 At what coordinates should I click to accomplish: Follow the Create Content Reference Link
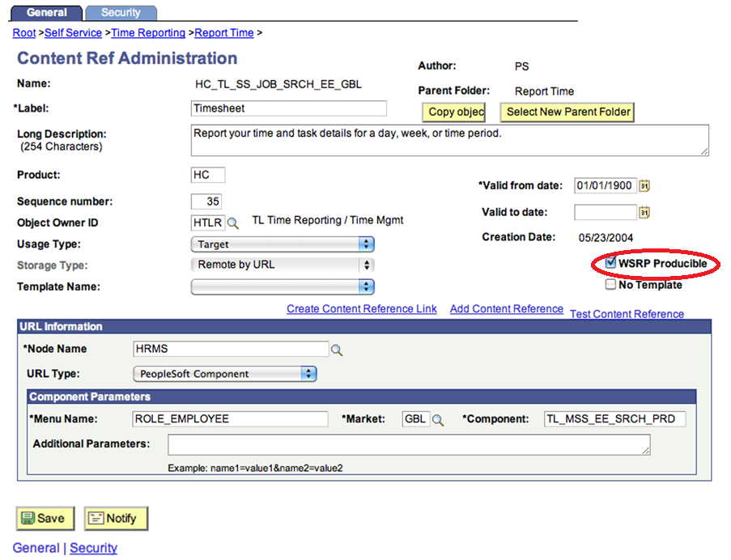coord(361,309)
